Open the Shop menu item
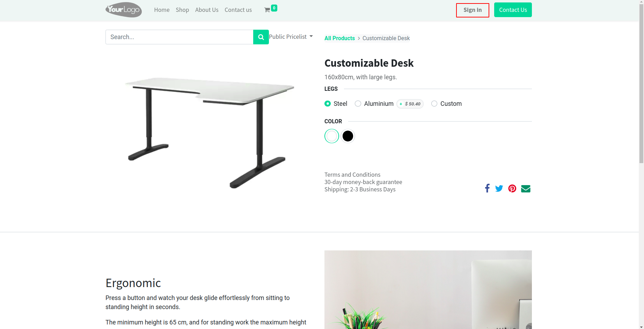 coord(182,10)
